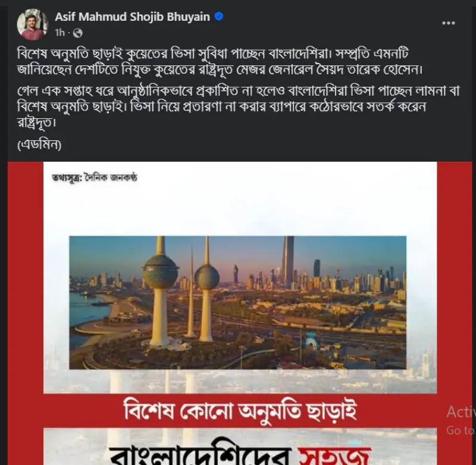
Task: Open Asif Mahmud Shojib Bhuyain's profile name link
Action: [132, 17]
